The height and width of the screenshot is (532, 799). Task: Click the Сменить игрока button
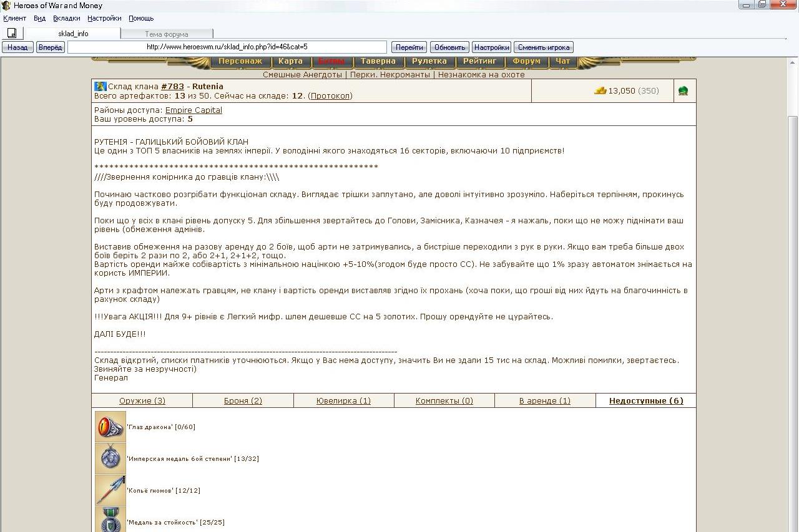pos(544,47)
